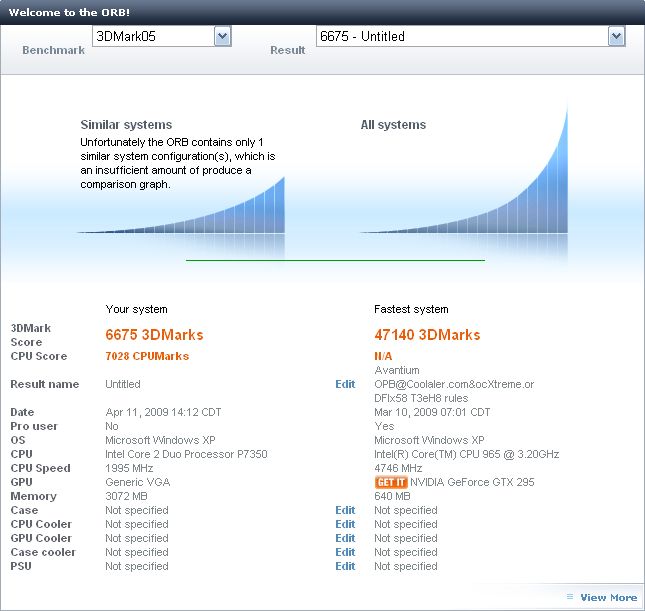Click the fastest system 'N/A' CPU score
The width and height of the screenshot is (645, 611).
click(x=383, y=356)
